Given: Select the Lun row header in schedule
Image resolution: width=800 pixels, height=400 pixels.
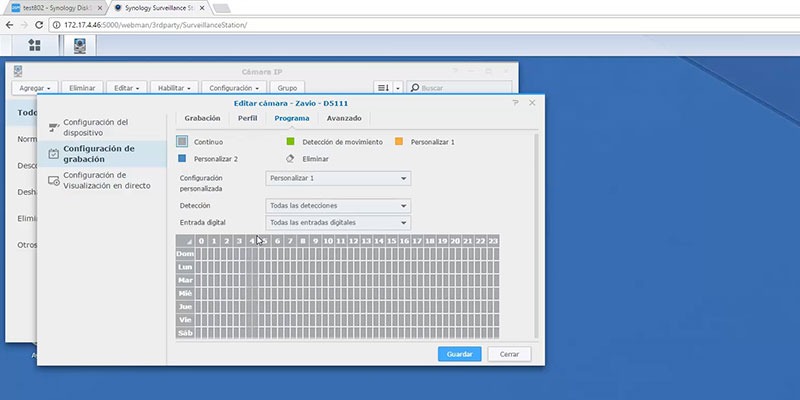Looking at the screenshot, I should pos(185,267).
